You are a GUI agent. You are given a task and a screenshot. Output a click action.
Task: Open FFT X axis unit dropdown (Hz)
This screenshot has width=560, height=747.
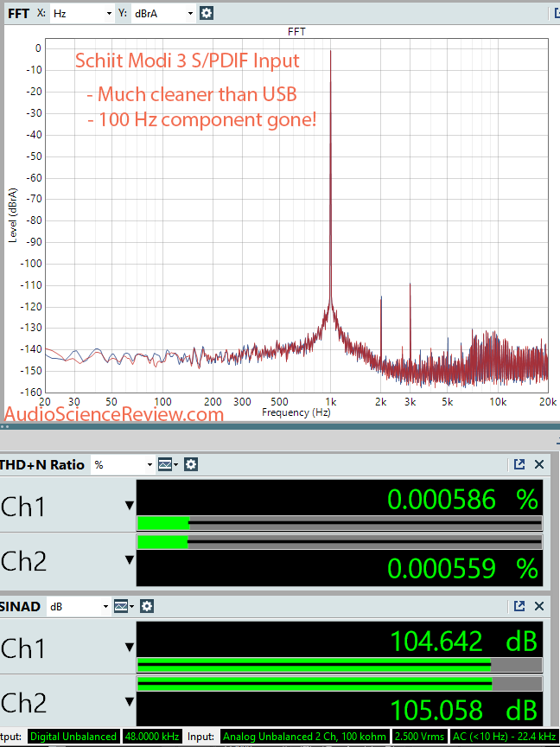[x=82, y=13]
